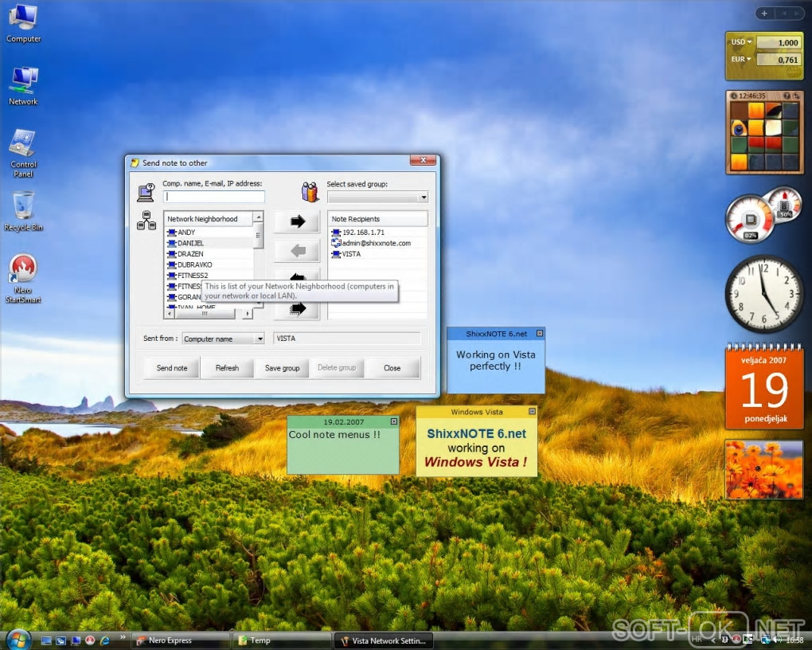Select the Recycle Bin icon

point(23,211)
